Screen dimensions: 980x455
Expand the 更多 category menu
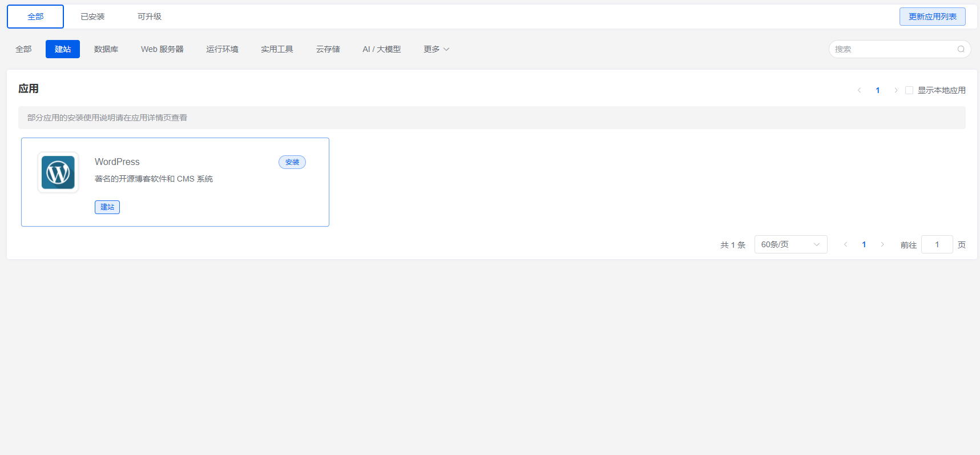(x=437, y=49)
